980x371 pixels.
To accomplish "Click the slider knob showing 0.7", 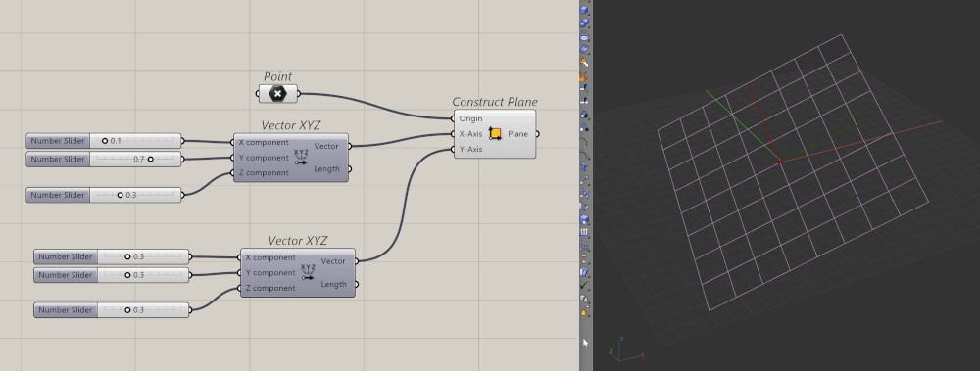I will [151, 160].
